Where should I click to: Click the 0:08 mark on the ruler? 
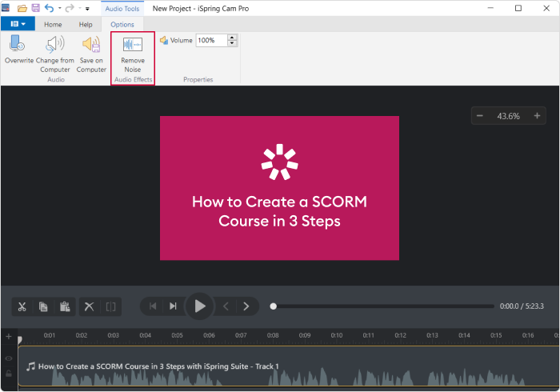(273, 335)
